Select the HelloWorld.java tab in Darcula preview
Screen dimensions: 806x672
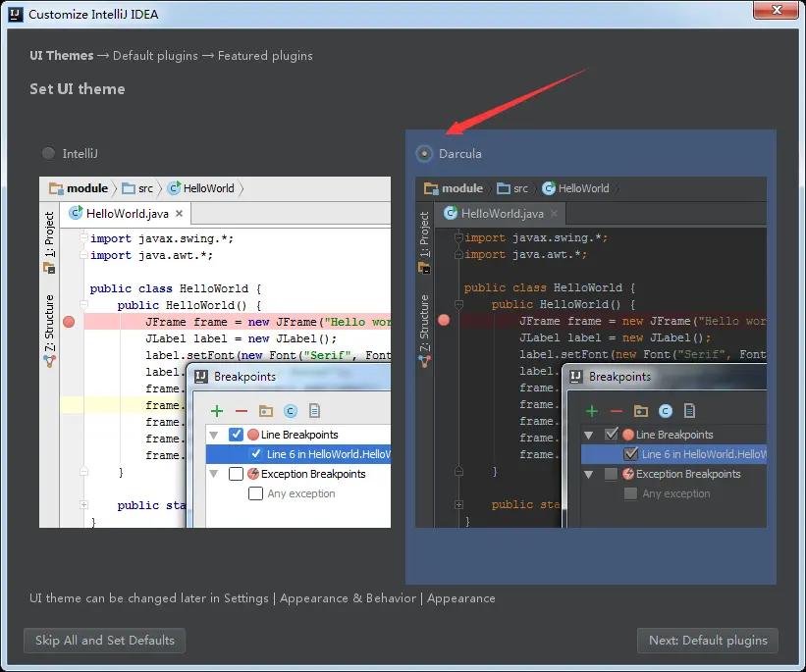click(x=501, y=213)
